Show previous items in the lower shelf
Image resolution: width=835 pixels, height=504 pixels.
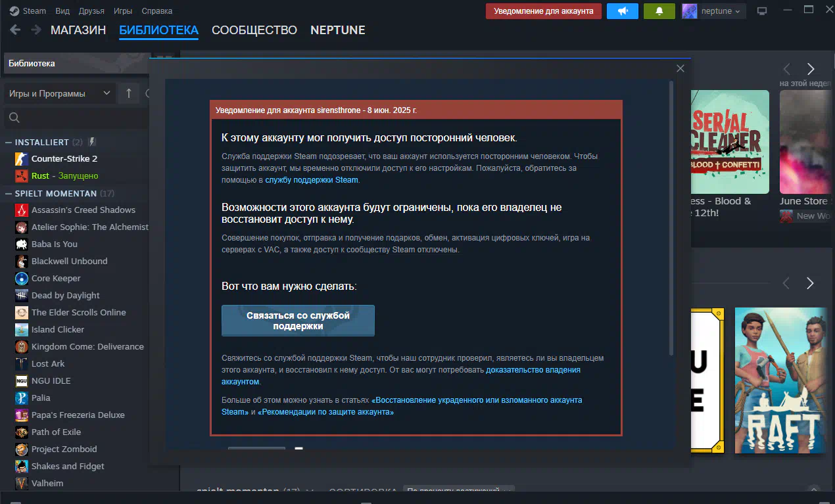coord(786,283)
